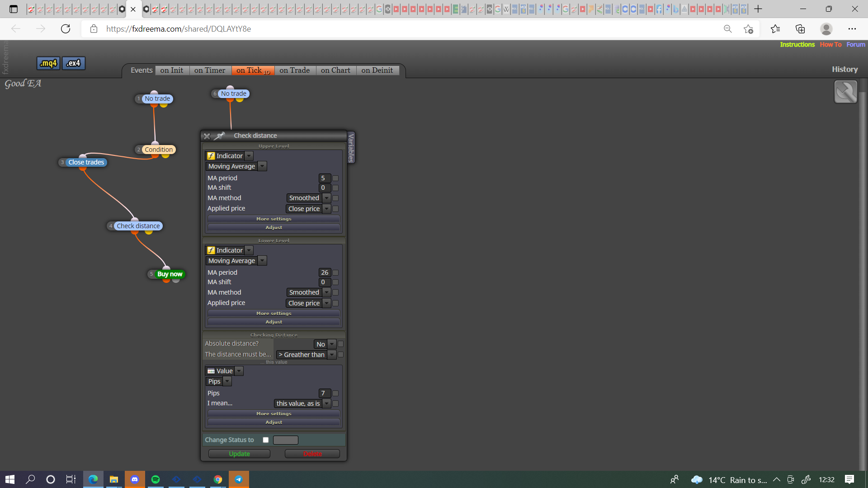Enable the Change Status to checkbox
Screen dimensions: 868x488
pyautogui.click(x=266, y=440)
